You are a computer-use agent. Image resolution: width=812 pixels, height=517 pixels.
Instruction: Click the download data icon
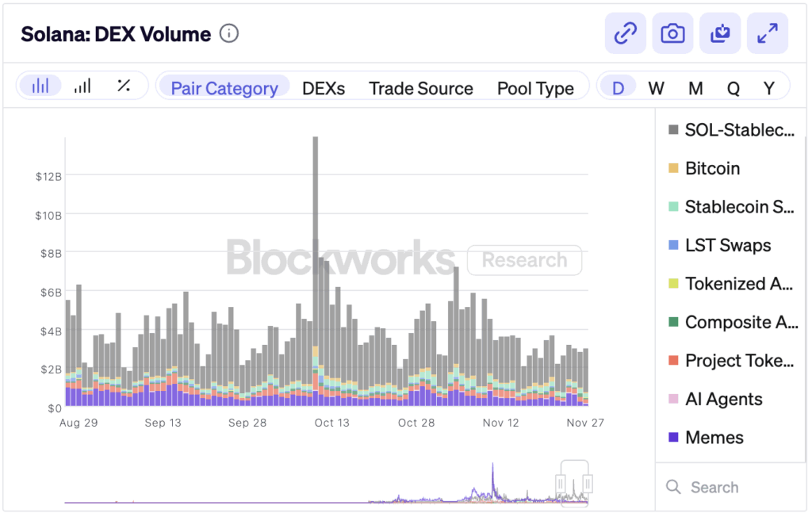tap(720, 33)
